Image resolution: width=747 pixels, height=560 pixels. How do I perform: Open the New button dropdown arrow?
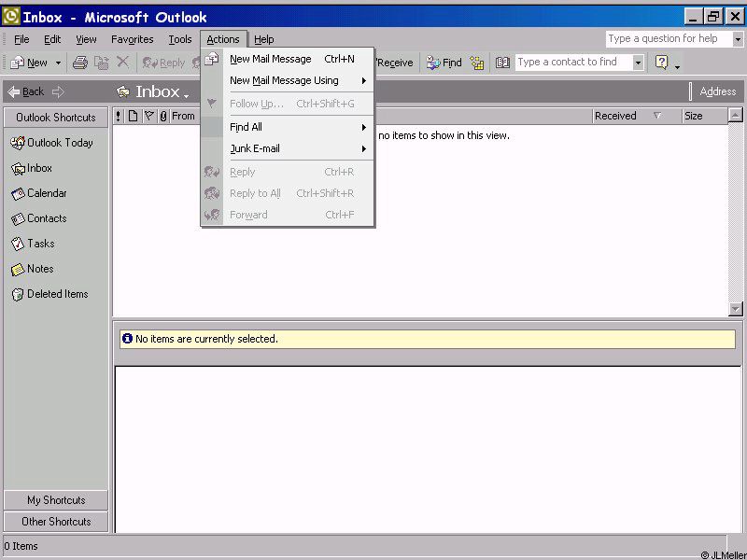click(58, 63)
